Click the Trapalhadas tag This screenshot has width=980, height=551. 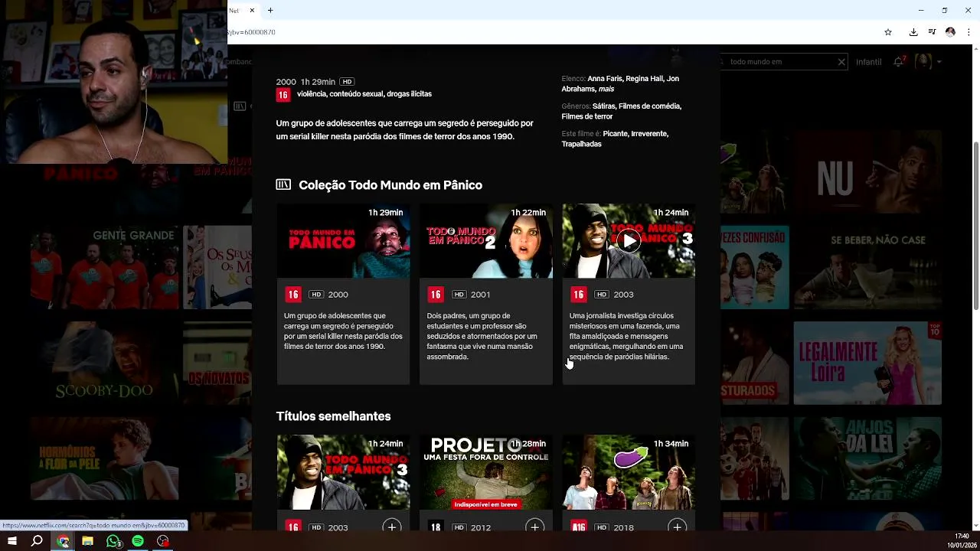[x=581, y=144]
